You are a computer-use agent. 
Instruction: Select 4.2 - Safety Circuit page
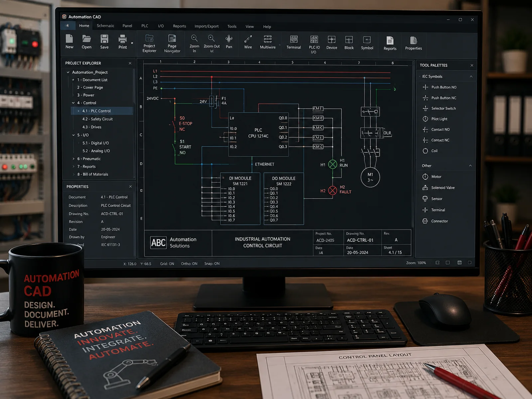click(97, 119)
